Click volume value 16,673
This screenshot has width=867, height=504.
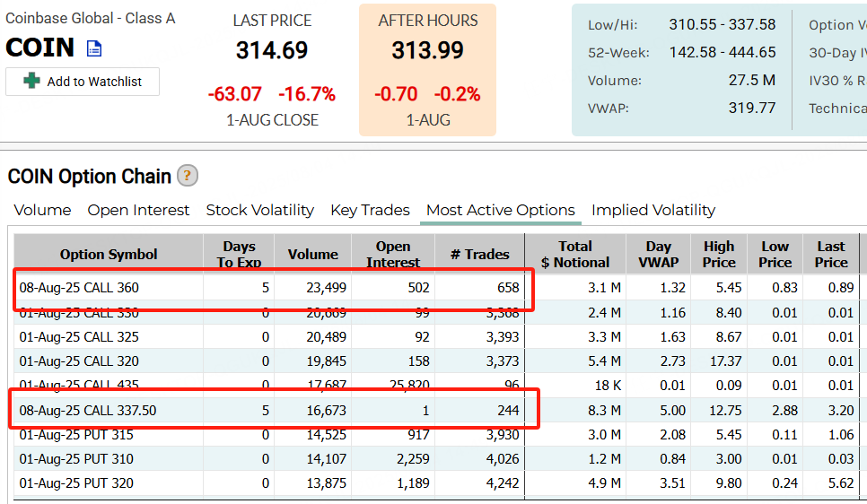[326, 411]
